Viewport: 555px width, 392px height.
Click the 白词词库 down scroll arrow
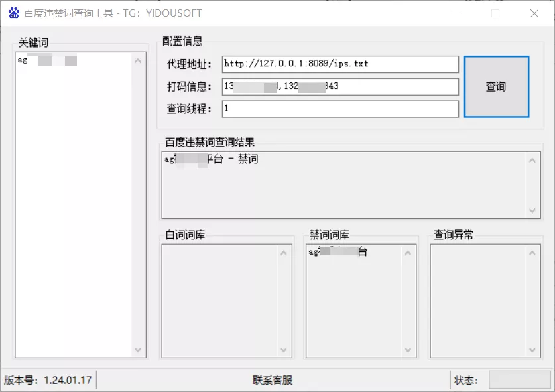click(284, 350)
